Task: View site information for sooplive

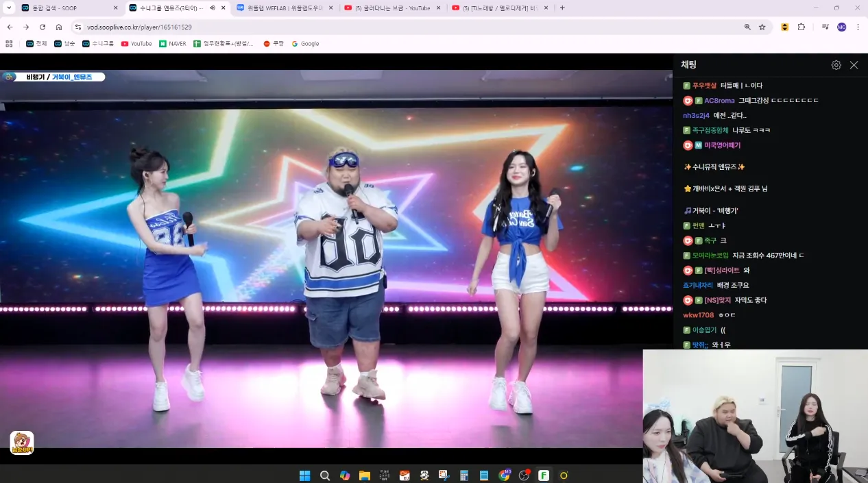Action: [78, 27]
